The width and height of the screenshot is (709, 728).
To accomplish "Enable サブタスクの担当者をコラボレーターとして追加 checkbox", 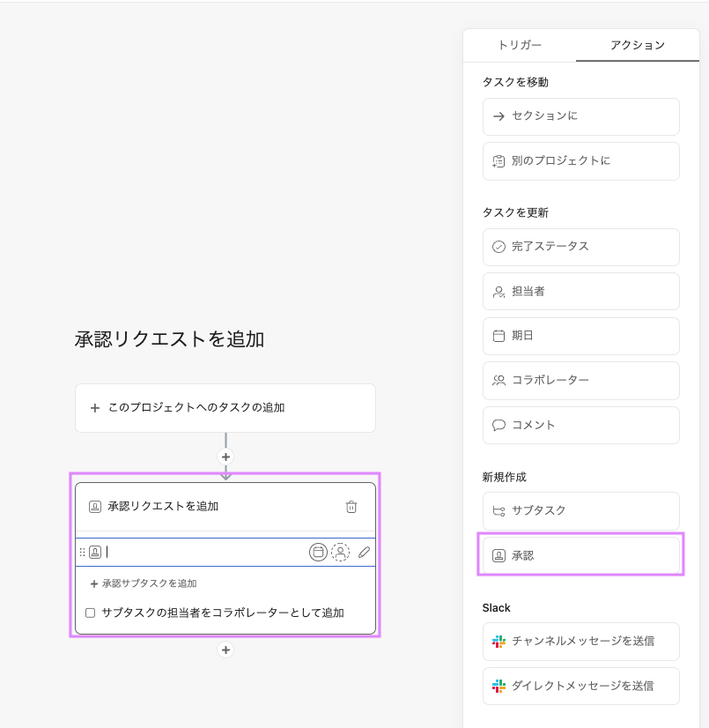I will click(x=90, y=613).
